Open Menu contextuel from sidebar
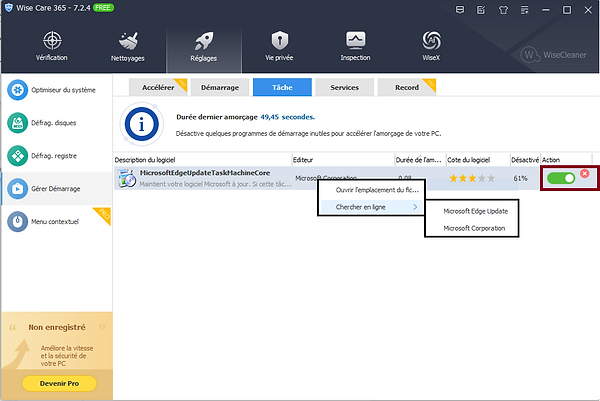The image size is (600, 401). click(x=57, y=222)
